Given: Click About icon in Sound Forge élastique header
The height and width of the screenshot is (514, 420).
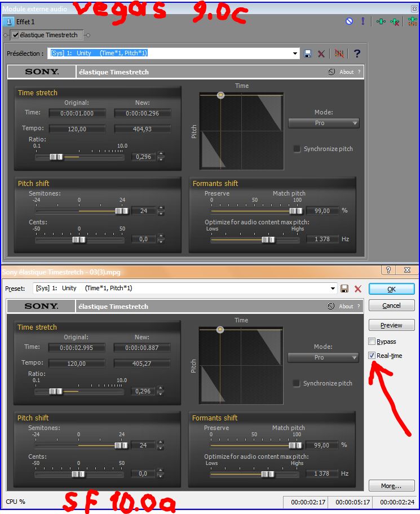Looking at the screenshot, I should tap(331, 306).
